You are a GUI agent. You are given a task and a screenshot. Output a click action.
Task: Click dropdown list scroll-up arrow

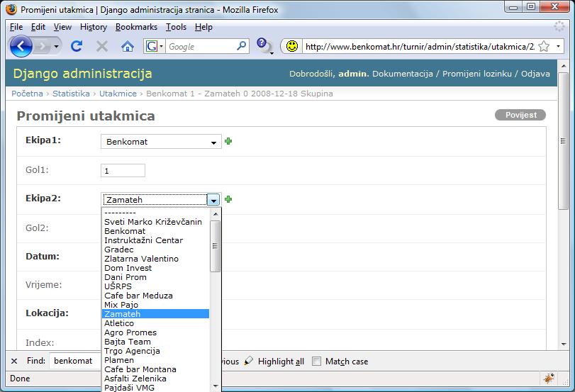216,214
